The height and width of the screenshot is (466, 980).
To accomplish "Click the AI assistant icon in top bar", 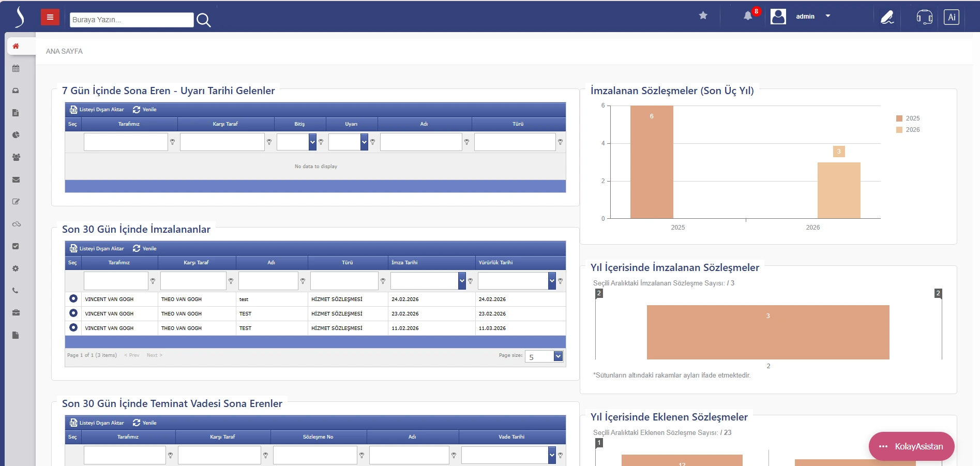I will click(951, 17).
